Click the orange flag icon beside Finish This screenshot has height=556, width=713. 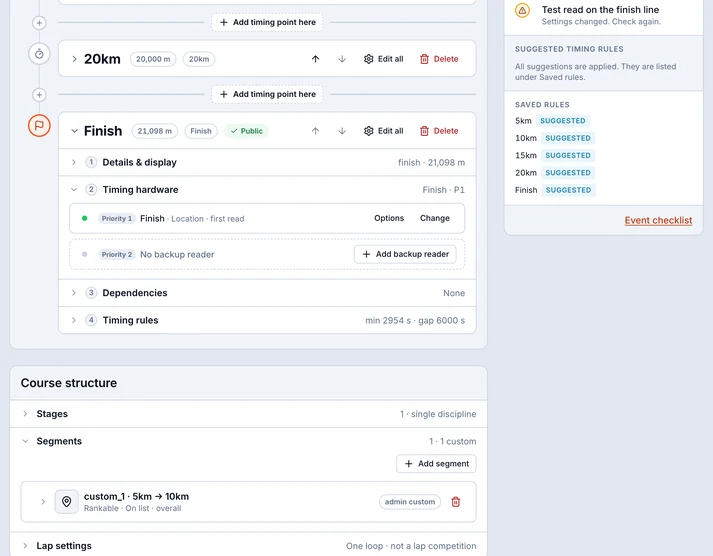click(x=39, y=125)
